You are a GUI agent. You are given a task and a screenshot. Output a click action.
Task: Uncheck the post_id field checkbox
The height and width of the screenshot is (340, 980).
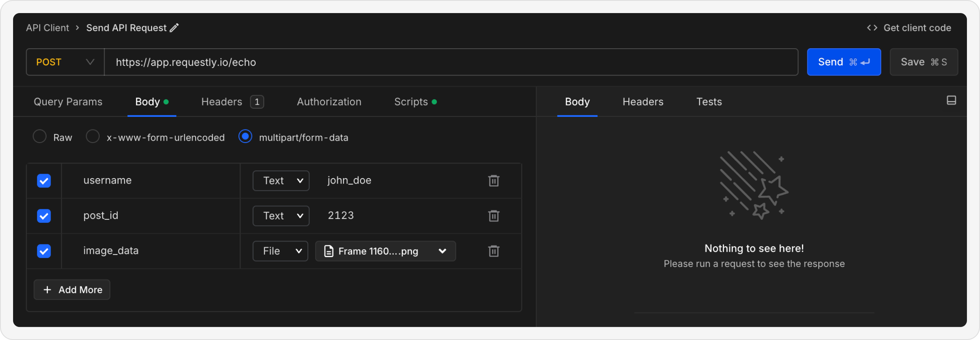coord(44,216)
